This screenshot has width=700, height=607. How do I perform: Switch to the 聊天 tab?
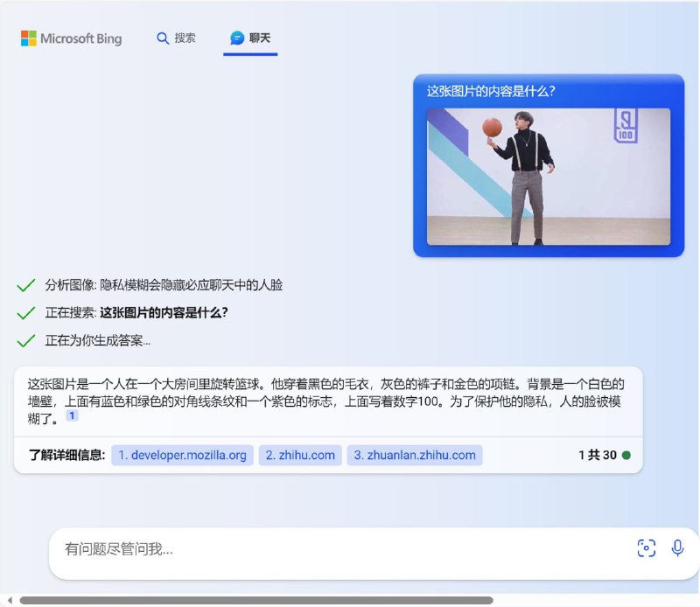point(250,38)
